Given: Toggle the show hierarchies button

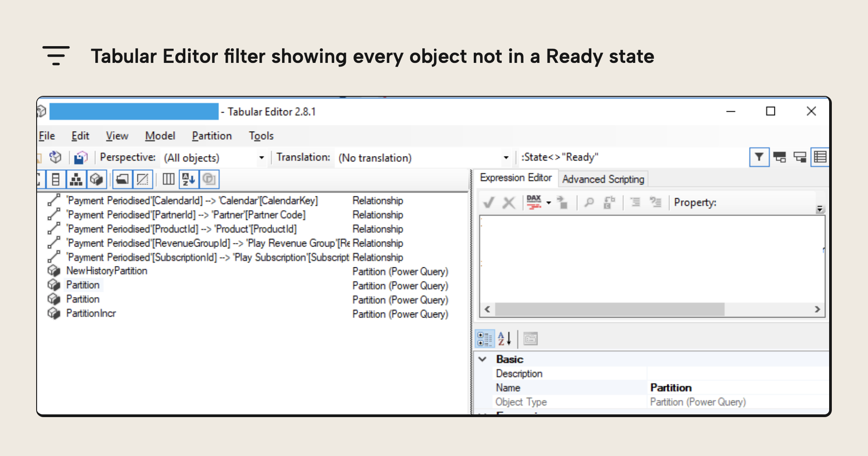Looking at the screenshot, I should tap(76, 180).
